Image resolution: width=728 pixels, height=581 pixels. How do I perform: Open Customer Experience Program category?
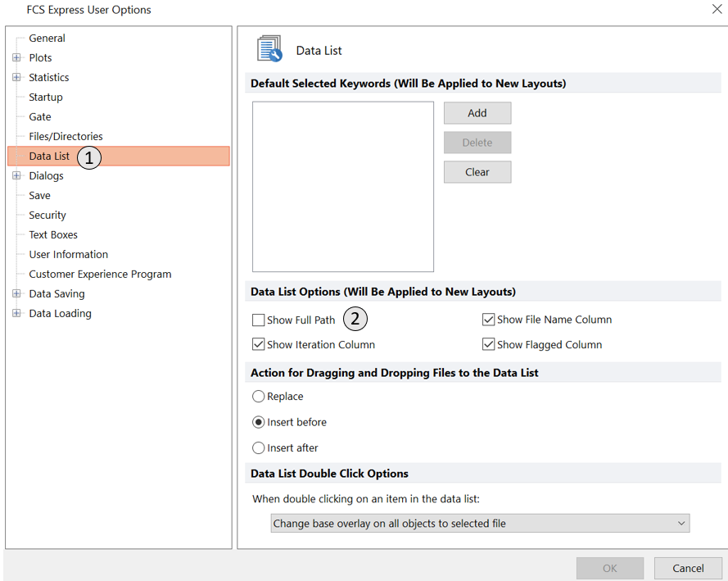pyautogui.click(x=100, y=274)
